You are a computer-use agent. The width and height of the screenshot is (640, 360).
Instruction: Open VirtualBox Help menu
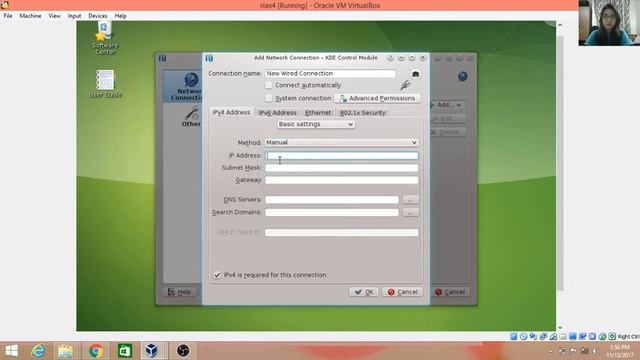pyautogui.click(x=120, y=16)
